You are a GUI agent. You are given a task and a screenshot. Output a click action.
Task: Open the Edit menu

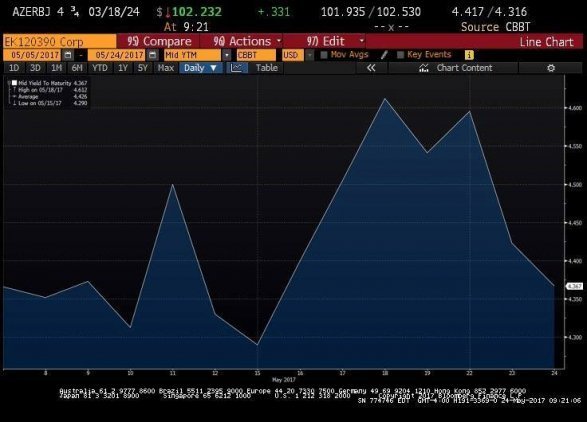click(335, 41)
